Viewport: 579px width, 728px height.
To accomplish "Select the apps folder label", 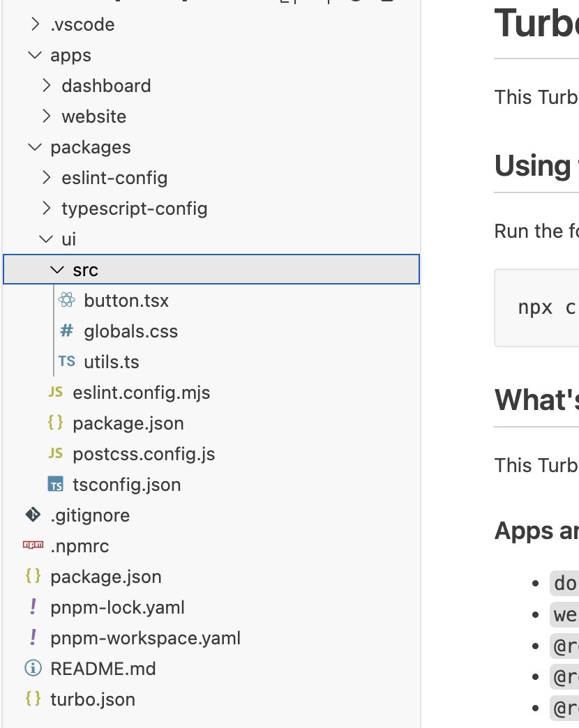I will pyautogui.click(x=70, y=55).
